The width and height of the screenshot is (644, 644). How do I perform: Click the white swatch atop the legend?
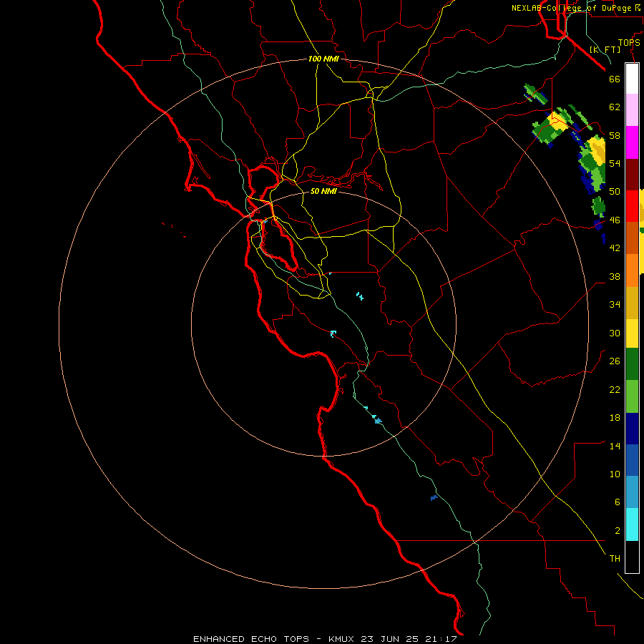(632, 79)
